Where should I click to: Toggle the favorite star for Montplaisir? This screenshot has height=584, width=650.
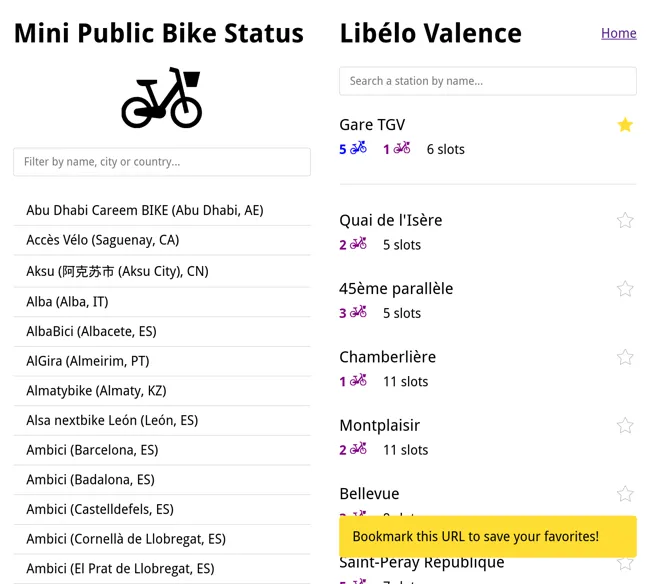point(625,425)
